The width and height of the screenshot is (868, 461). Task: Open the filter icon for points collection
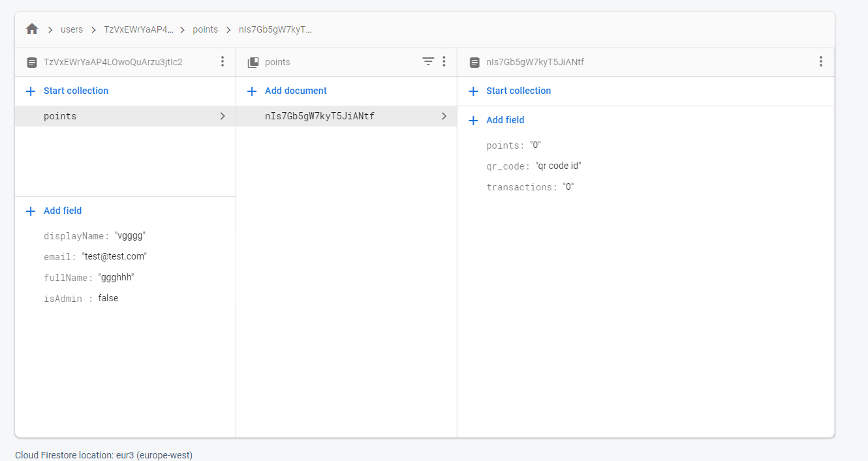tap(428, 62)
